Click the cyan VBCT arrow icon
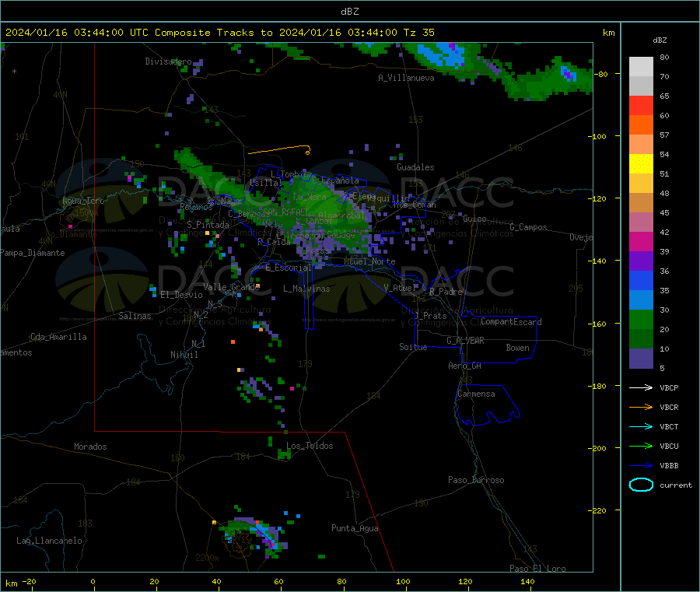The width and height of the screenshot is (700, 592). (641, 427)
